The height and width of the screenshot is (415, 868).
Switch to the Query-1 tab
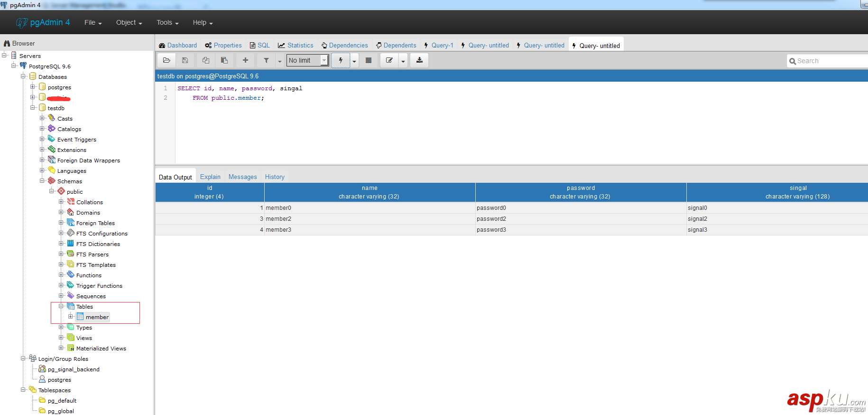(x=439, y=45)
